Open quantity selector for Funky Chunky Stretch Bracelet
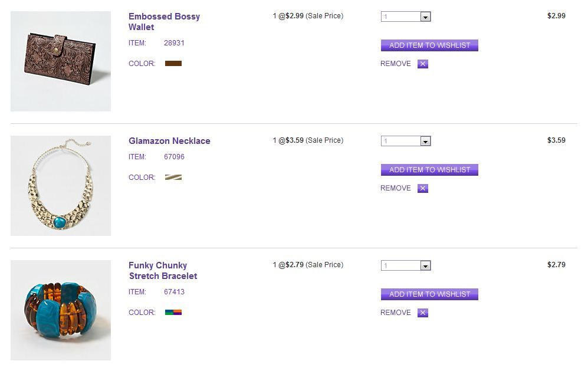Viewport: 588px width, 371px height. [x=425, y=266]
